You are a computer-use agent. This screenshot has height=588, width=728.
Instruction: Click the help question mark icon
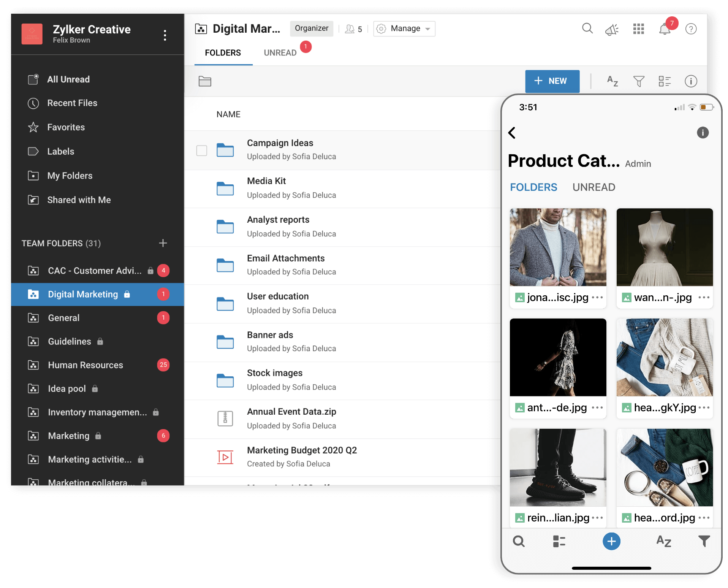click(x=690, y=29)
